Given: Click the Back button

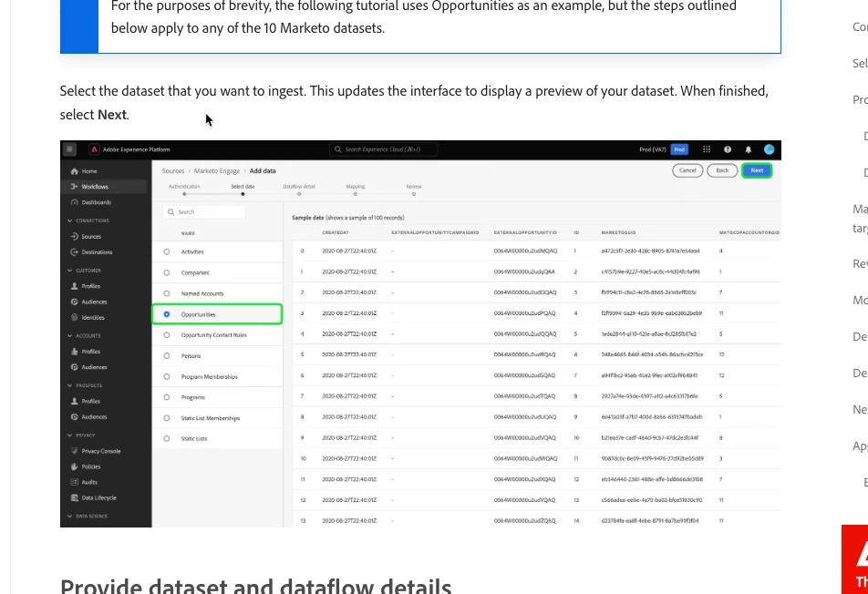Looking at the screenshot, I should (x=722, y=170).
